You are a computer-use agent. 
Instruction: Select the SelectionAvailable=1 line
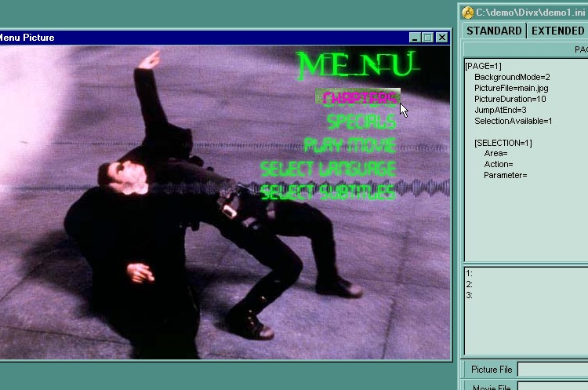click(x=513, y=121)
